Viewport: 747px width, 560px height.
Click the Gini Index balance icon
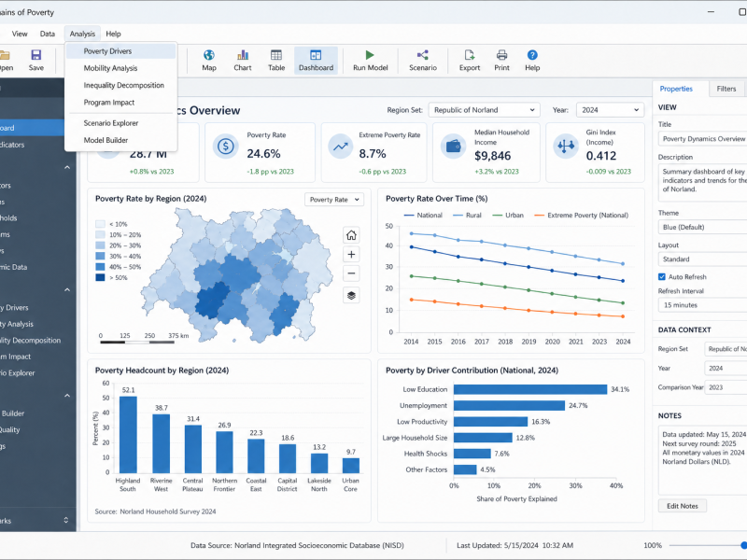click(566, 147)
